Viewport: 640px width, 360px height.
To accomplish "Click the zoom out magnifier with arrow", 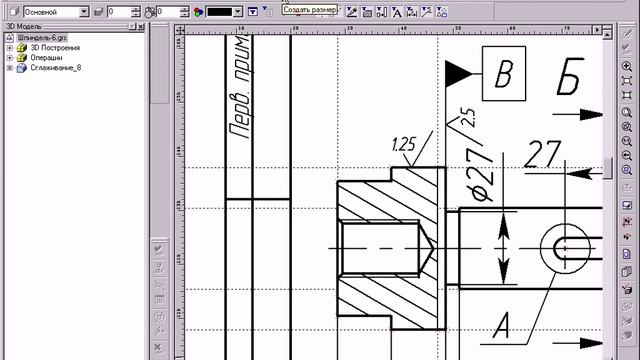I will pos(627,156).
